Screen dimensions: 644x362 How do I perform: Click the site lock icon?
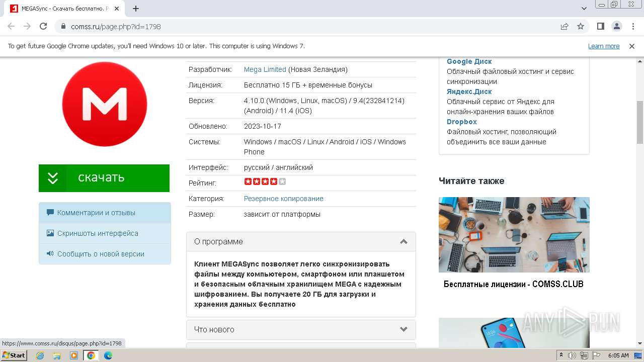click(x=63, y=26)
